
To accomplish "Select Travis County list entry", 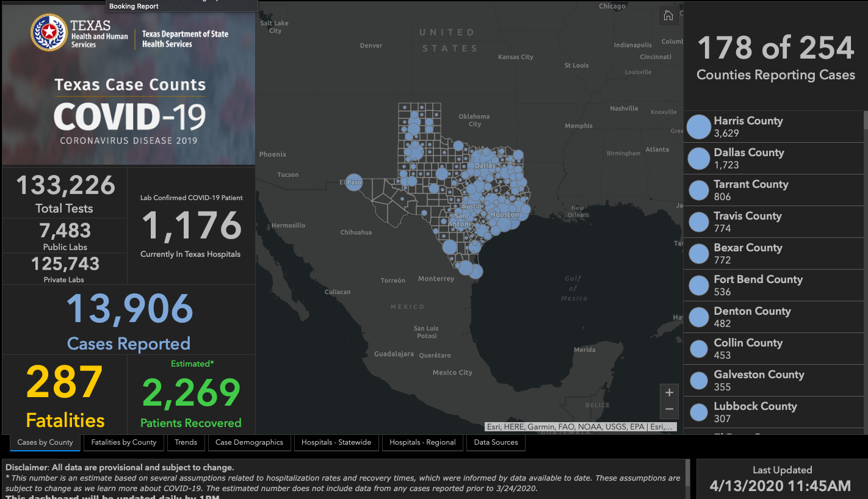I will tap(747, 221).
